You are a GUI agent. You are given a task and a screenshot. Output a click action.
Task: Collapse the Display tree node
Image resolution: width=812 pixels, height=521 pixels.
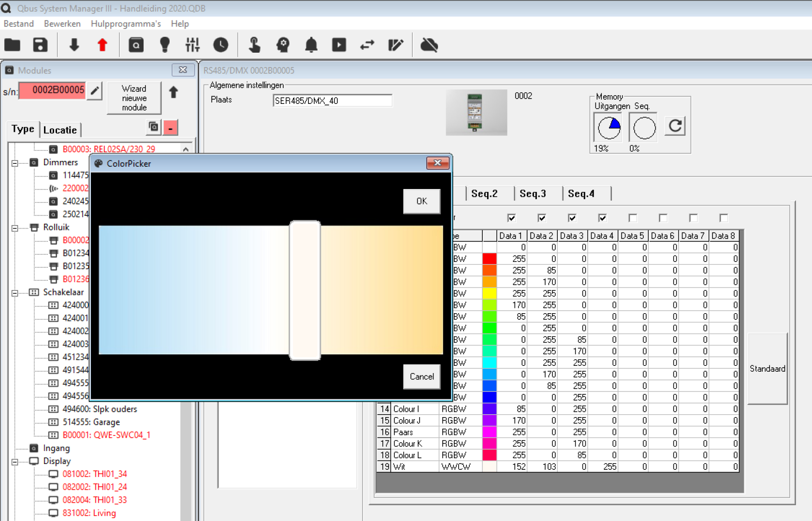(15, 462)
